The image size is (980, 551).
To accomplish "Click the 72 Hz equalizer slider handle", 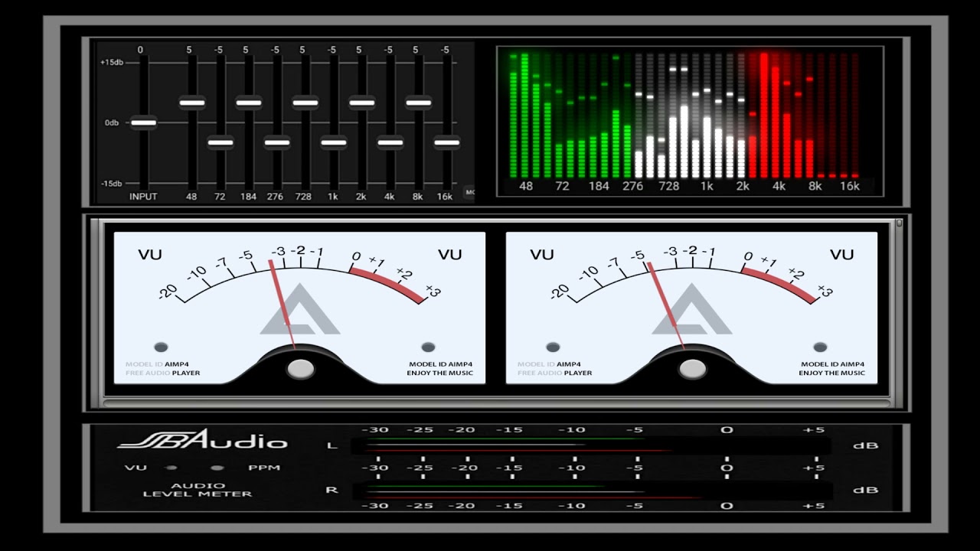I will (x=220, y=142).
